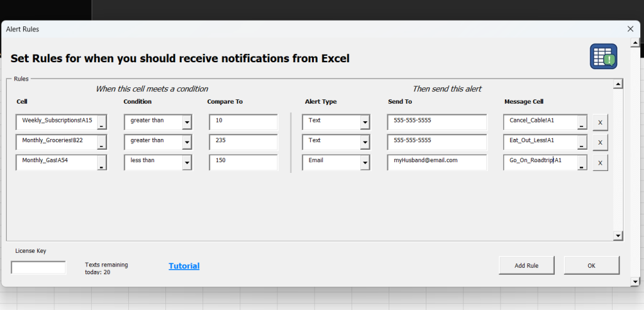
Task: Open range selector for Weekly_Subscriptions!A15 cell
Action: tap(102, 123)
